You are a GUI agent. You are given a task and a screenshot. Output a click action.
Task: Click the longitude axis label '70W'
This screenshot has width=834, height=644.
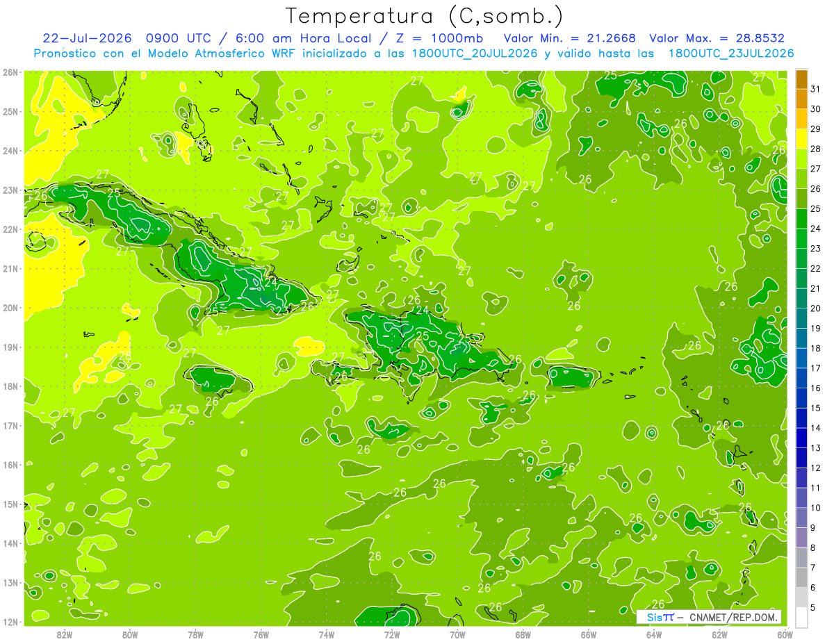(x=457, y=634)
